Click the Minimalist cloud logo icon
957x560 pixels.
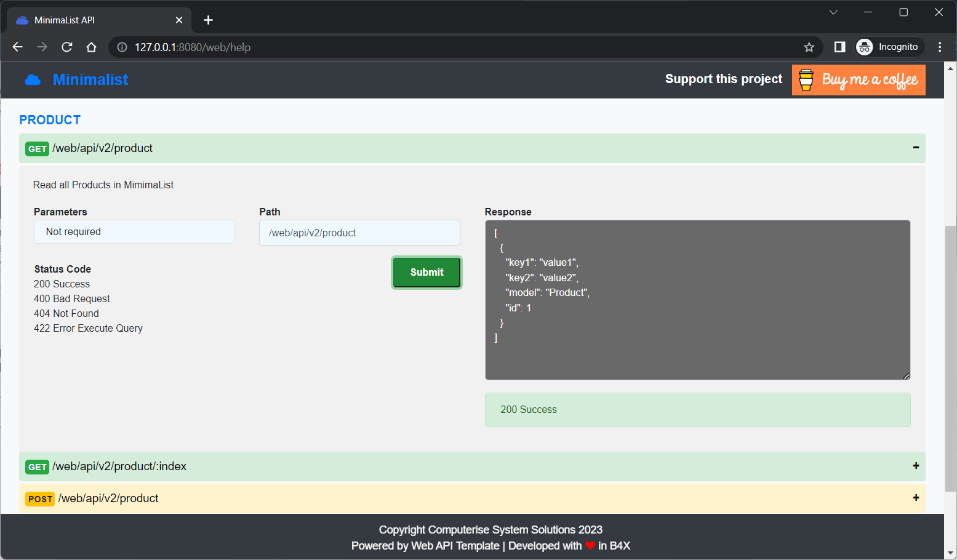pos(33,80)
